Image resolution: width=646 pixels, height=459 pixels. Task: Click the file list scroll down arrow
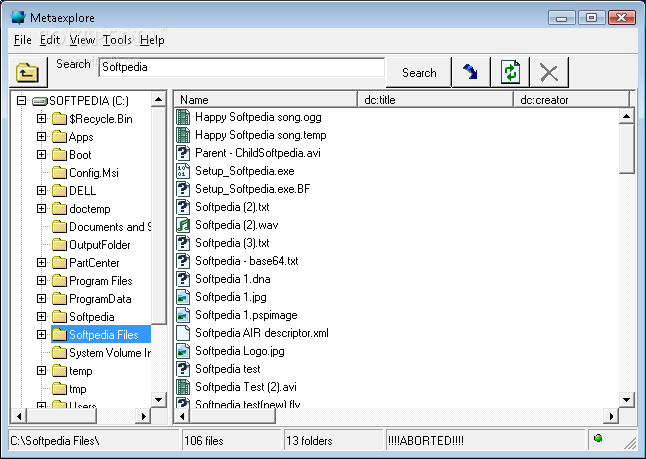626,399
